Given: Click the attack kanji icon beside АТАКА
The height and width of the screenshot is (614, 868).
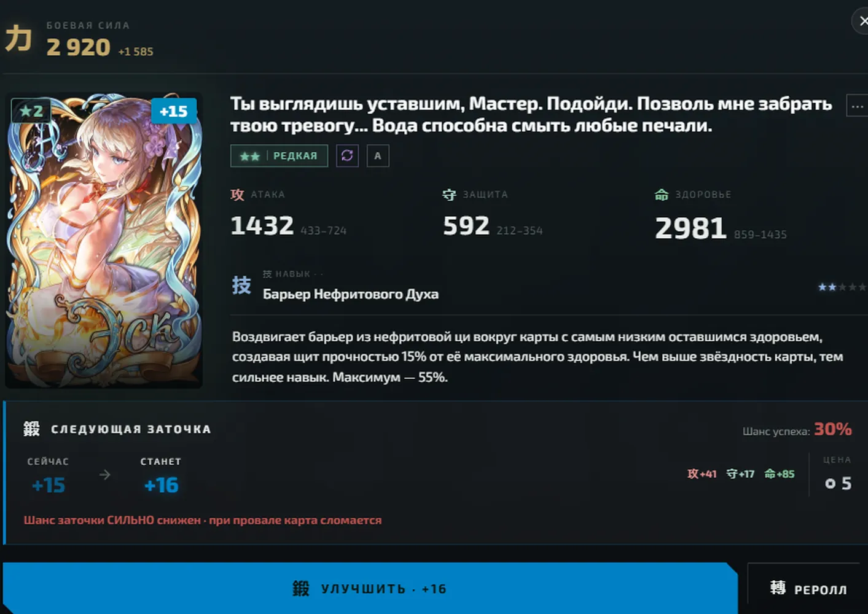Looking at the screenshot, I should coord(237,195).
